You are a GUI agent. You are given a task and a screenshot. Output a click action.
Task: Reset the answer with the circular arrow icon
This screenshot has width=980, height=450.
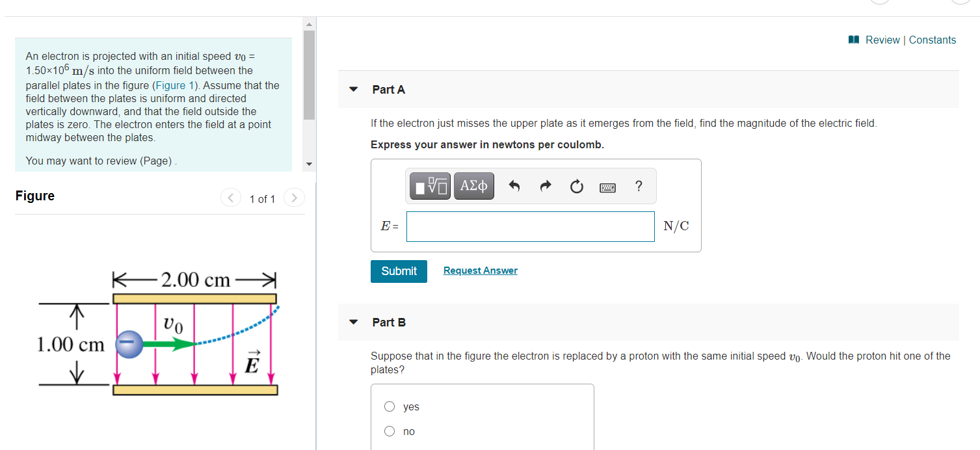[x=576, y=186]
